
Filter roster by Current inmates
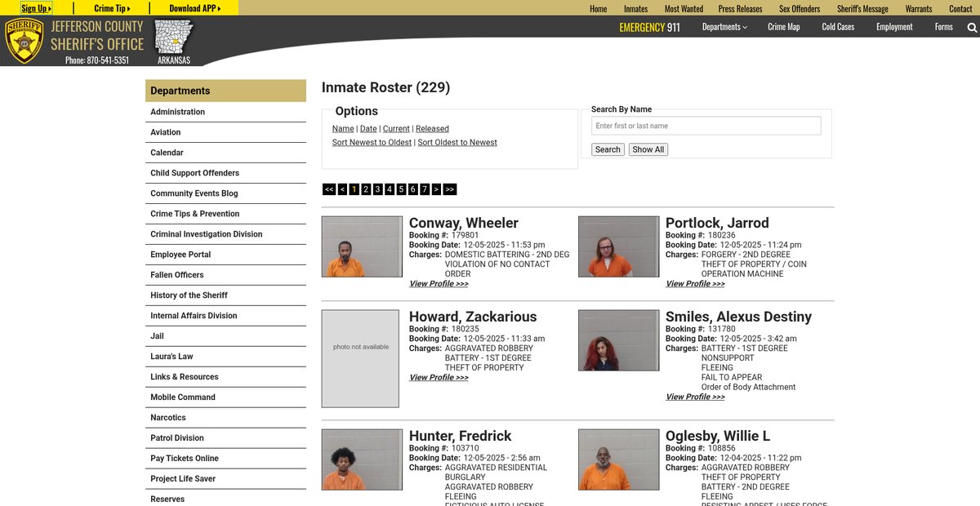point(396,129)
